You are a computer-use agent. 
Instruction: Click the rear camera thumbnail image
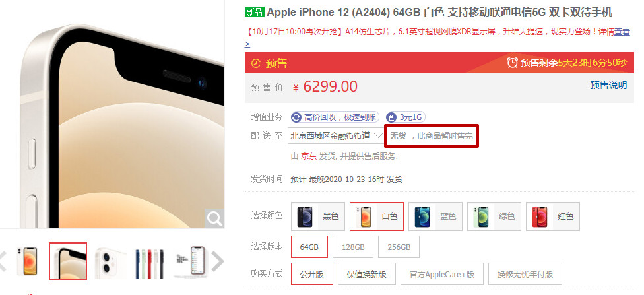point(108,261)
